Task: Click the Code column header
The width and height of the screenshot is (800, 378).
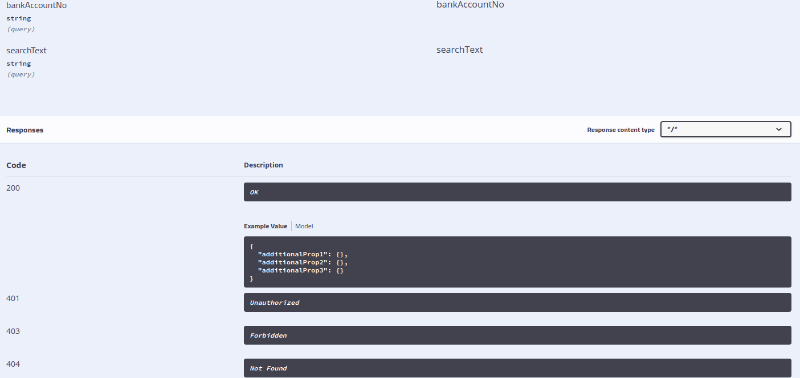Action: pos(16,165)
